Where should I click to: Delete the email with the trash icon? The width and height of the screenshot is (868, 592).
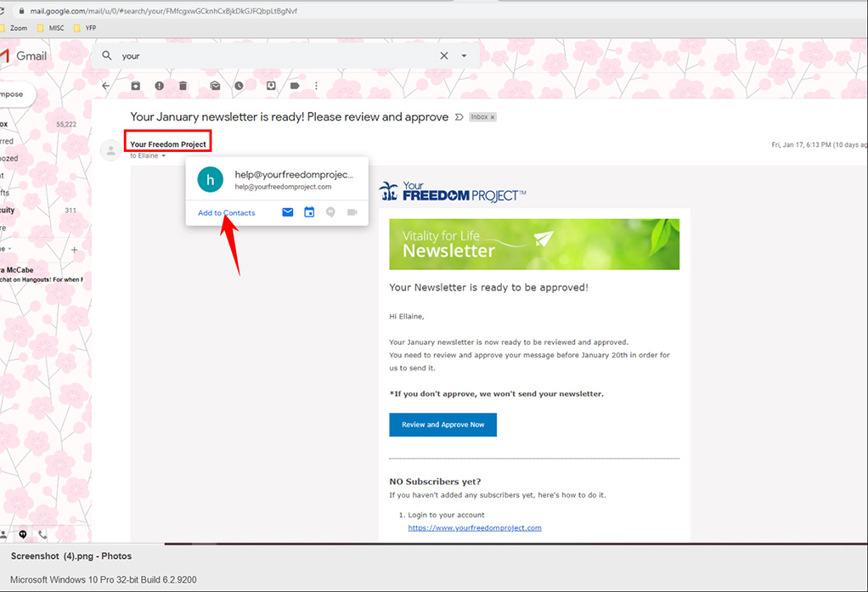click(x=183, y=86)
